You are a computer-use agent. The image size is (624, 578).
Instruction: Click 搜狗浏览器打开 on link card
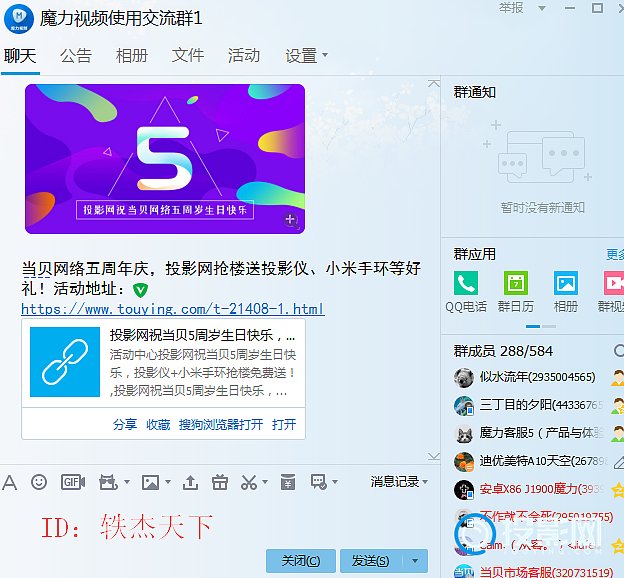tap(221, 425)
